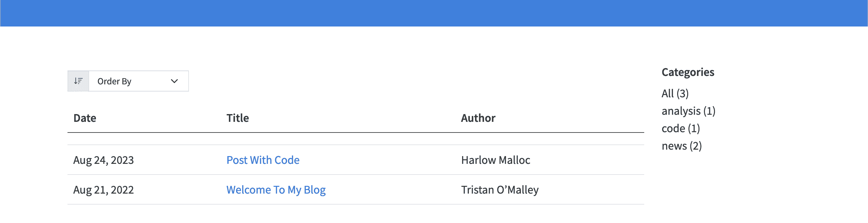Viewport: 868px width, 223px height.
Task: Click the blue header banner
Action: coord(434,13)
